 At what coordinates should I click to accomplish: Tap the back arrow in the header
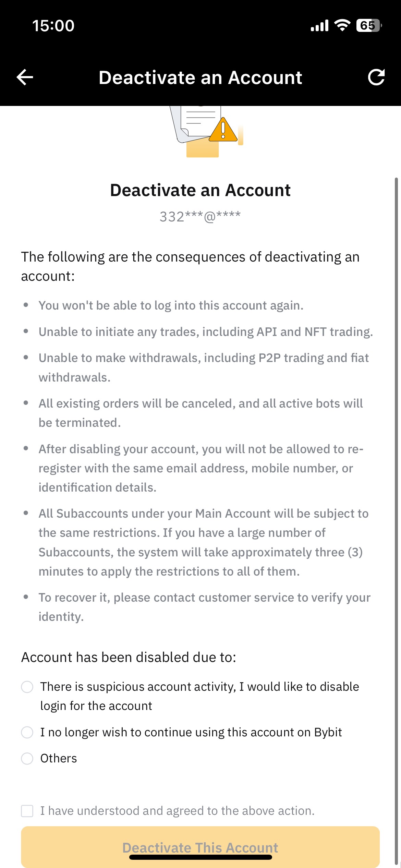click(x=25, y=77)
